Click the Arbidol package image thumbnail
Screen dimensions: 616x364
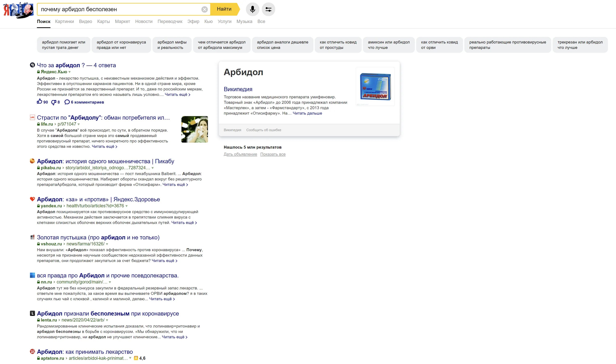(x=375, y=86)
